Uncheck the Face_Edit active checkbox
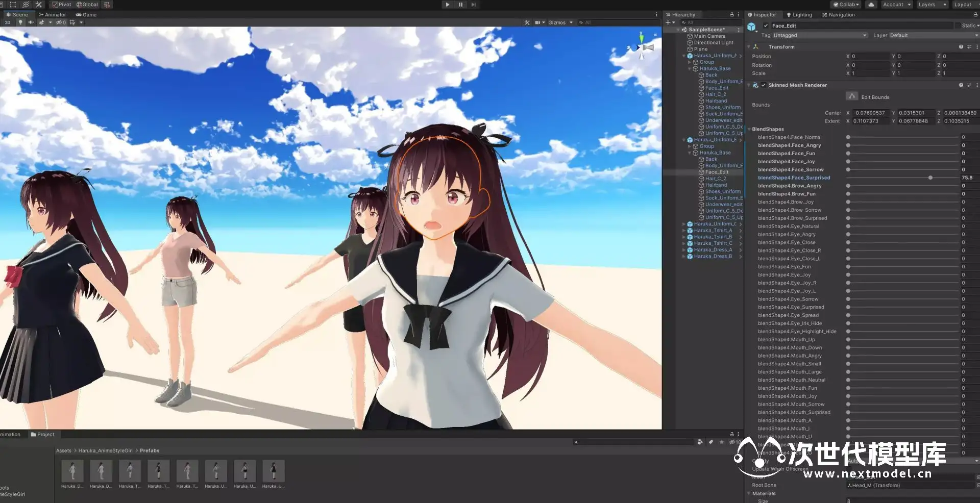This screenshot has height=503, width=980. coord(766,26)
